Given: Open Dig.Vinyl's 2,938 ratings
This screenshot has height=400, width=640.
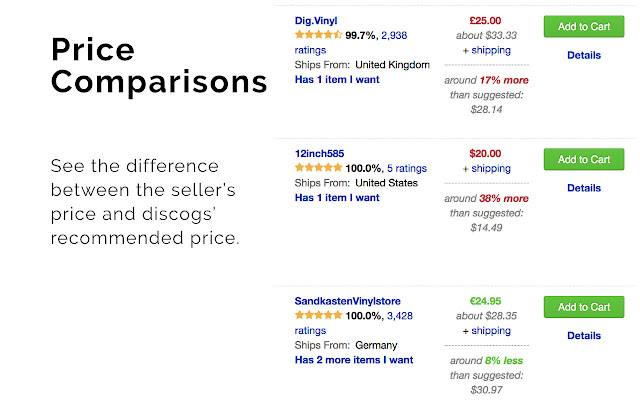Looking at the screenshot, I should pos(394,36).
